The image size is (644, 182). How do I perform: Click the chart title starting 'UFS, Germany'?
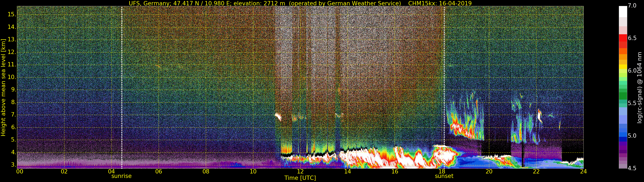pyautogui.click(x=300, y=3)
